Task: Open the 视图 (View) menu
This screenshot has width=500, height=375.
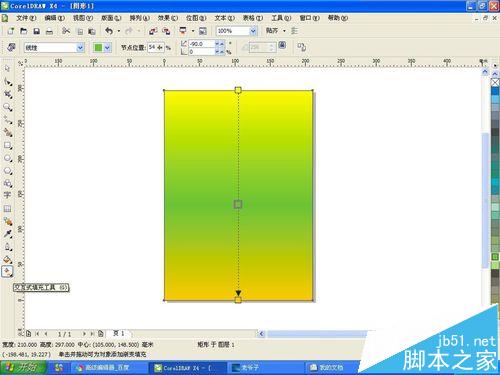Action: point(83,18)
